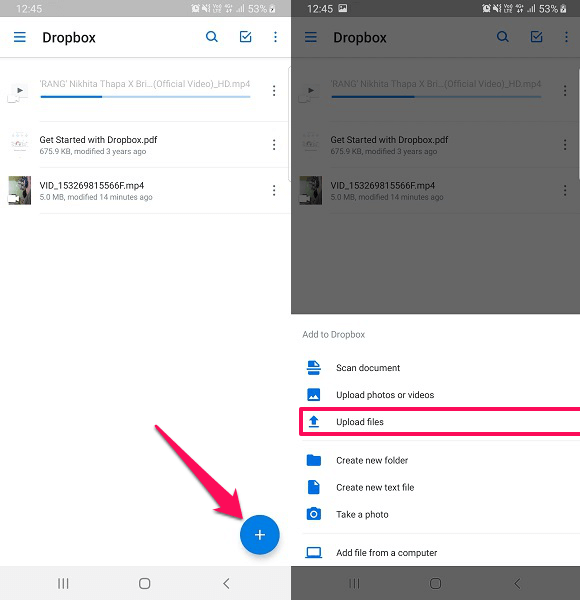
Task: Select Upload files option
Action: (x=440, y=422)
